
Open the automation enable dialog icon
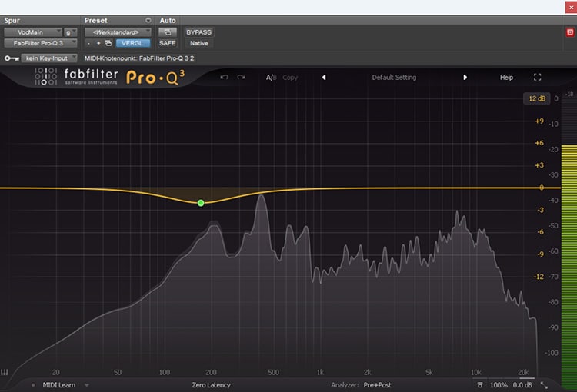(x=168, y=32)
